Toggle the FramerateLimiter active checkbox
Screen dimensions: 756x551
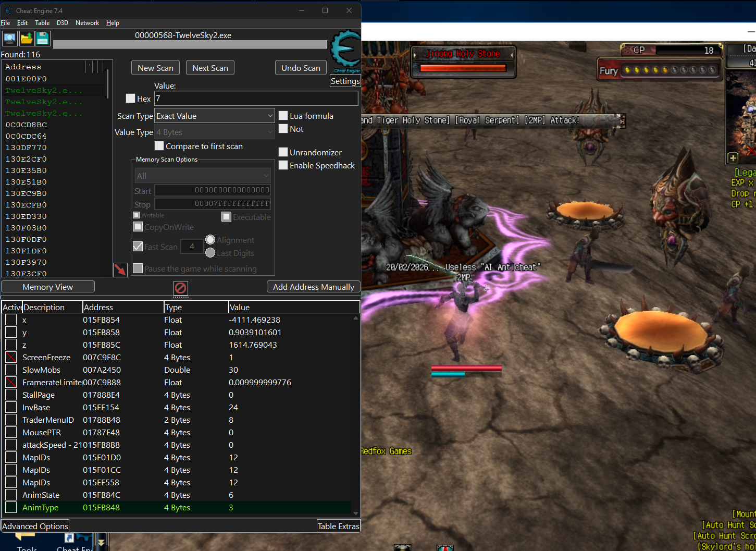pos(11,382)
